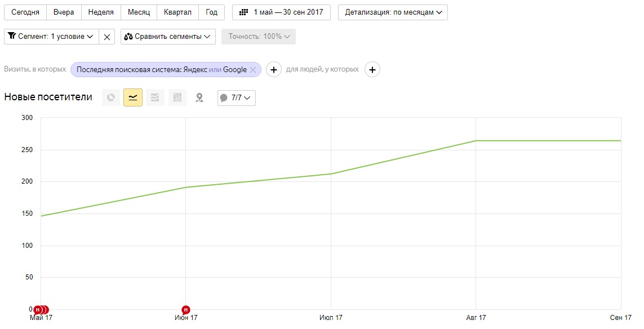Select the pie chart view icon
The image size is (644, 329).
[111, 98]
